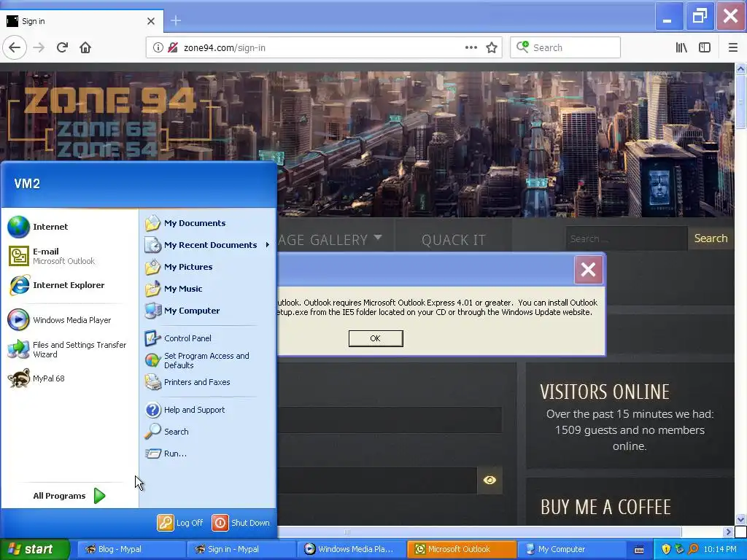Click the Log Off button
This screenshot has width=747, height=560.
181,523
